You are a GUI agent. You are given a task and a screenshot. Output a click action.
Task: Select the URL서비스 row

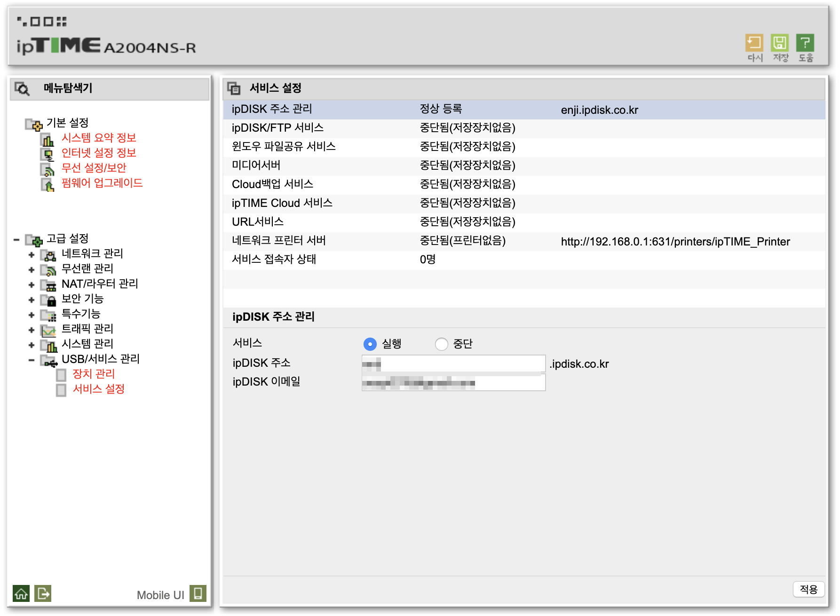coord(524,222)
